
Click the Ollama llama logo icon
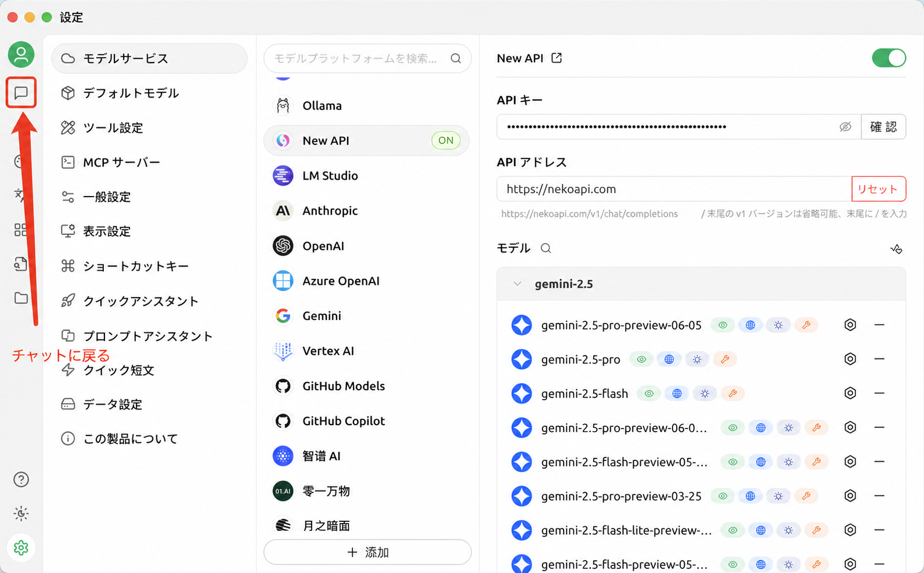(x=283, y=106)
